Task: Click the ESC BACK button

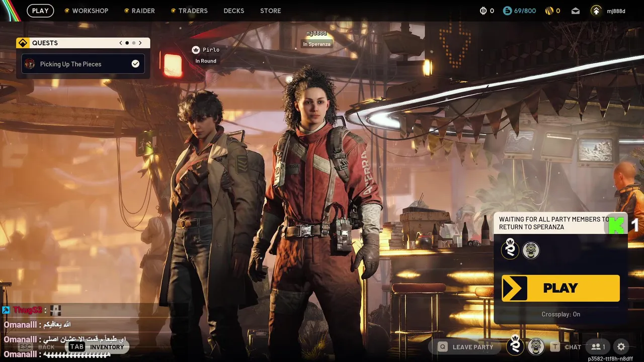Action: pos(37,347)
